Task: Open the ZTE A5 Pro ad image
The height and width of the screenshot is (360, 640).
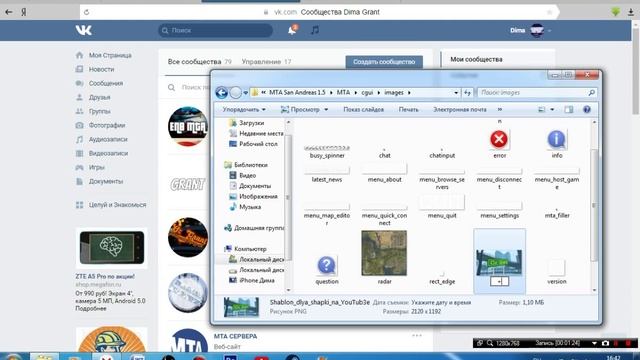Action: tap(112, 248)
